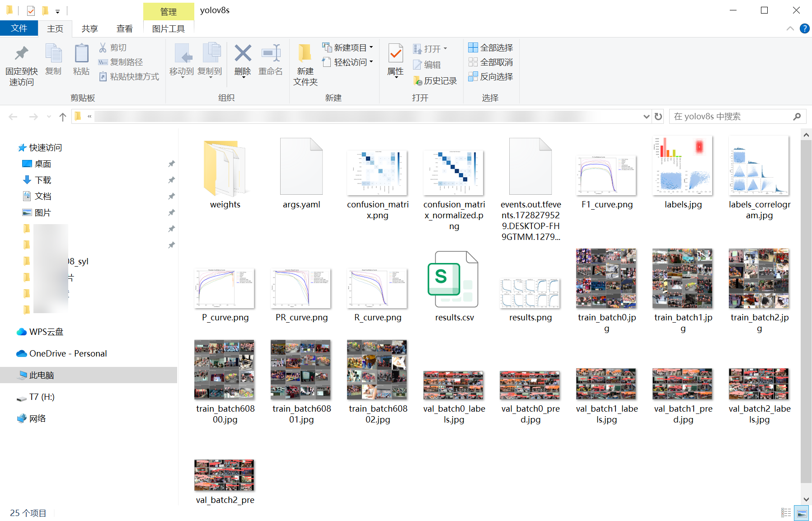Viewport: 812px width, 521px height.
Task: Collapse the ribbon chevron
Action: [790, 28]
